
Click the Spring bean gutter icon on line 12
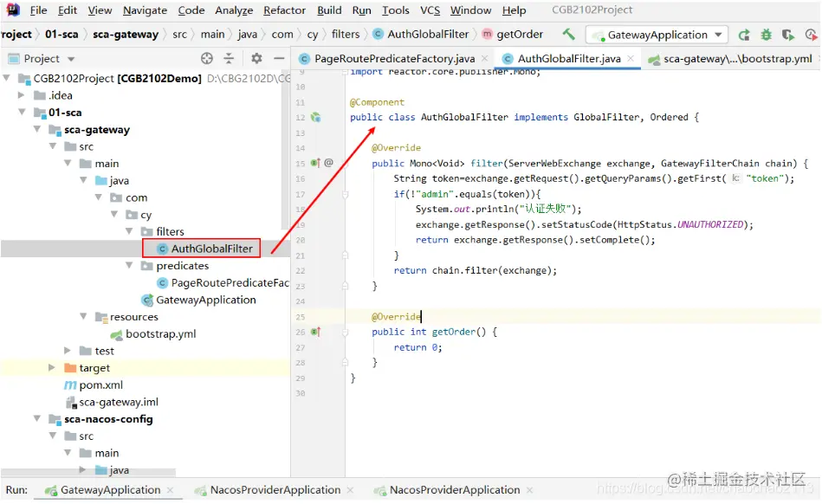pyautogui.click(x=315, y=118)
